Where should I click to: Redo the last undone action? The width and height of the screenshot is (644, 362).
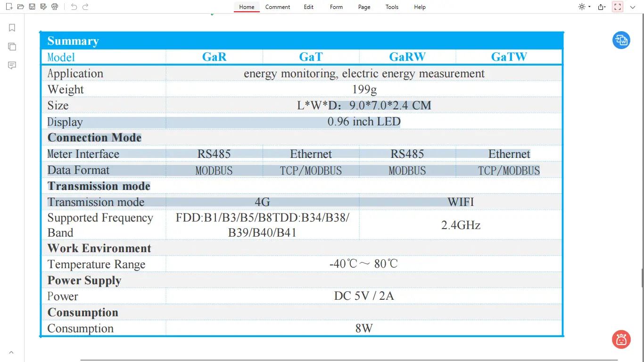click(85, 7)
